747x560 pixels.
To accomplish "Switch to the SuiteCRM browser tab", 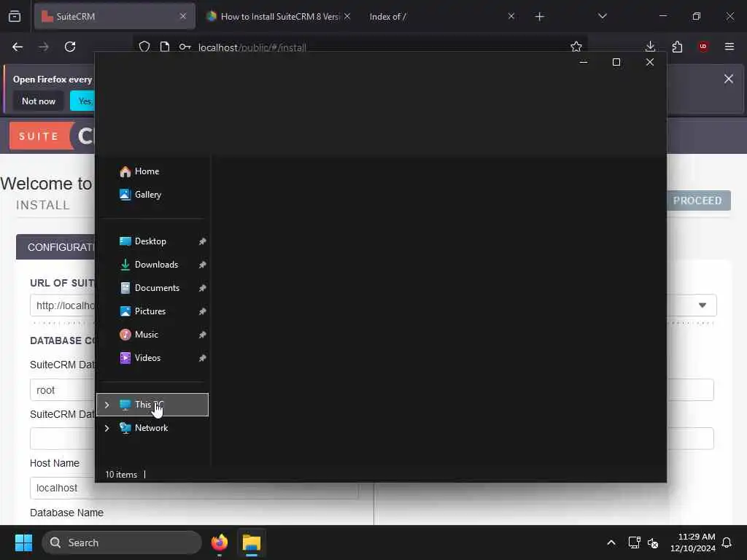I will [115, 17].
